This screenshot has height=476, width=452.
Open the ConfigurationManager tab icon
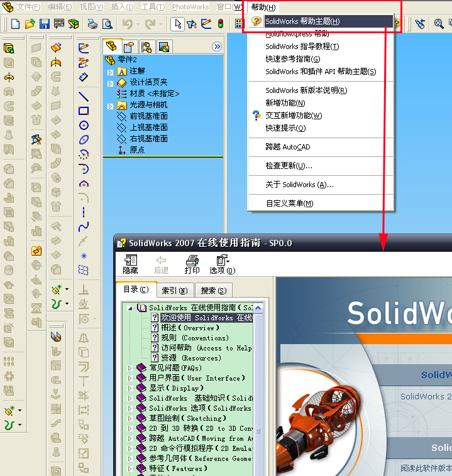[147, 47]
